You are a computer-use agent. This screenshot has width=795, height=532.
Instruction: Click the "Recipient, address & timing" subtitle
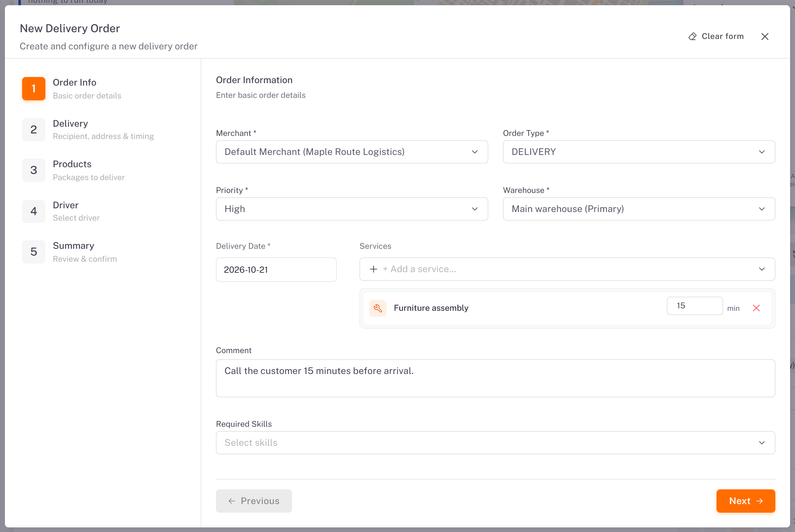coord(103,137)
